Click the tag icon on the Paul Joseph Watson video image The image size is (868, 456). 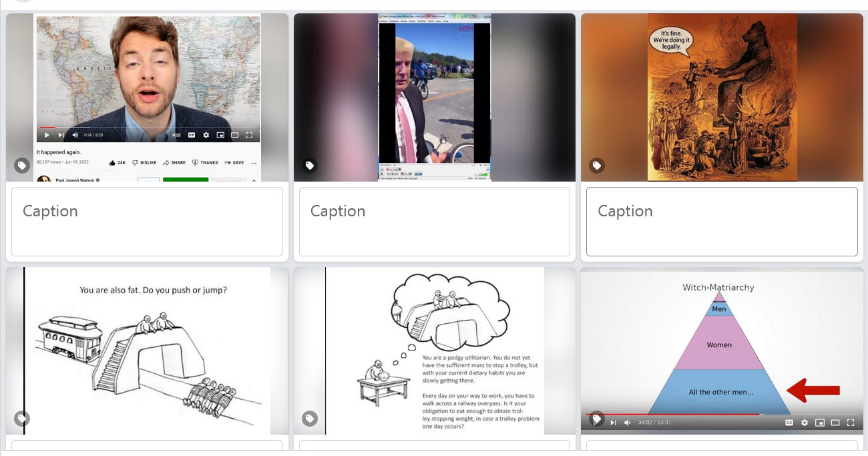22,165
